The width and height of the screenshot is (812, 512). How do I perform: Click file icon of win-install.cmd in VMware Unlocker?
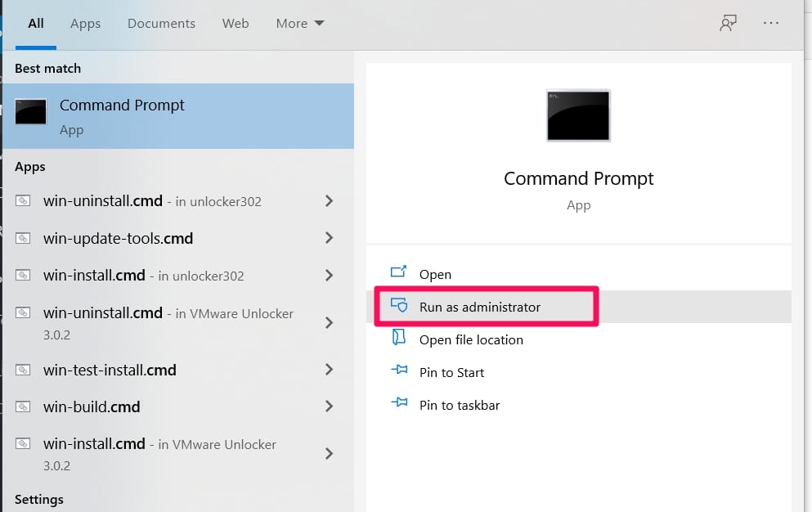click(23, 443)
